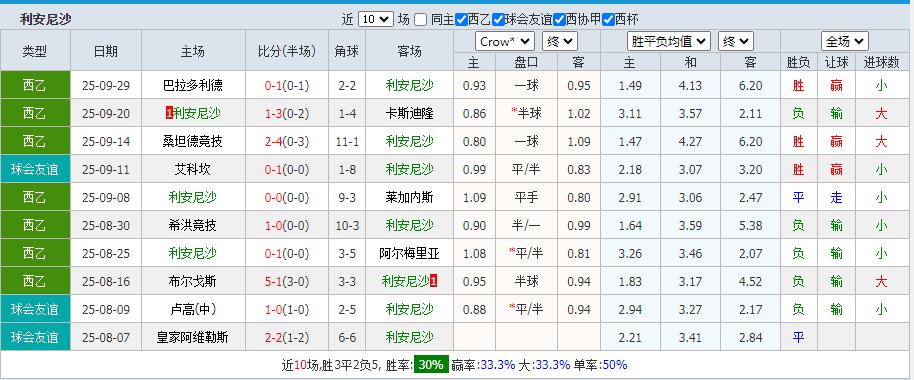Image resolution: width=914 pixels, height=380 pixels.
Task: Click the odds value 2.84
Action: (750, 337)
